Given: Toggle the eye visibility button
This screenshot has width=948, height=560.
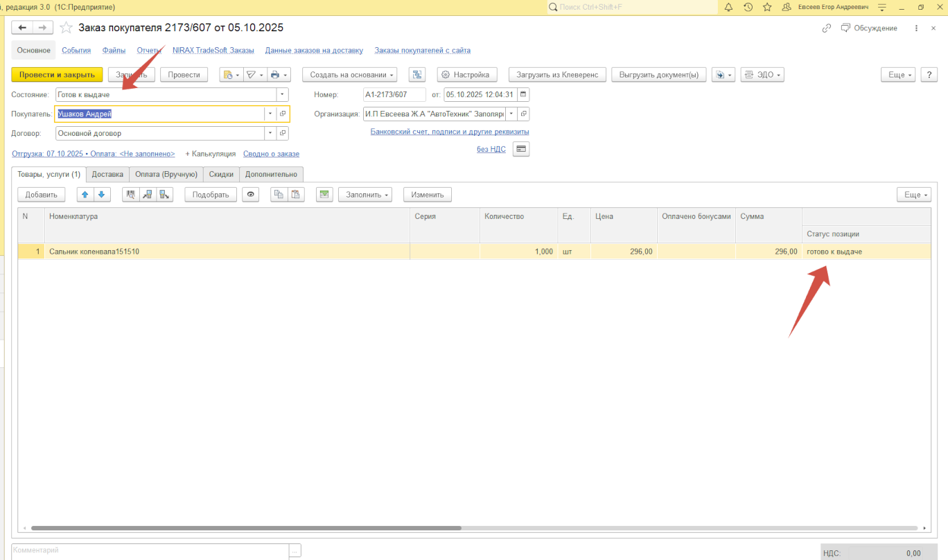Looking at the screenshot, I should click(250, 195).
